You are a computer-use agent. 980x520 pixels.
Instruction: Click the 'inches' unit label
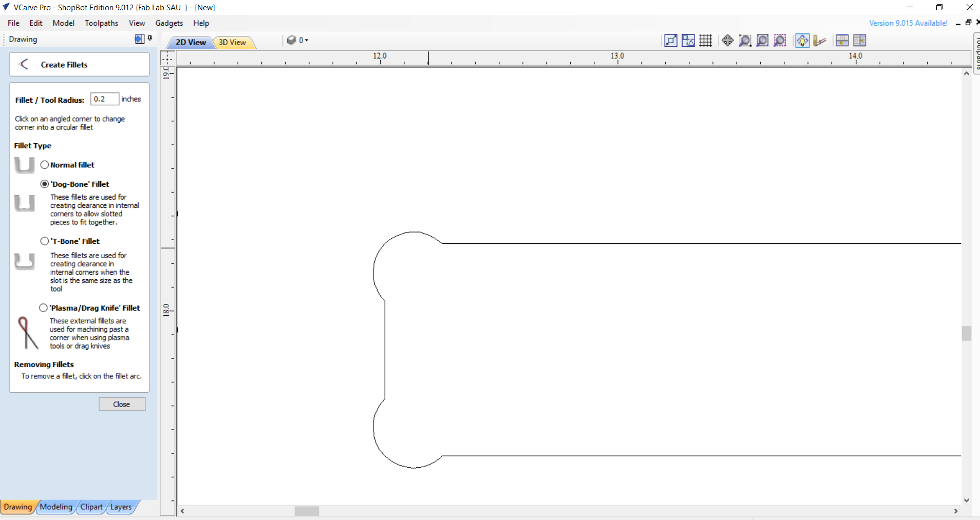tap(131, 99)
